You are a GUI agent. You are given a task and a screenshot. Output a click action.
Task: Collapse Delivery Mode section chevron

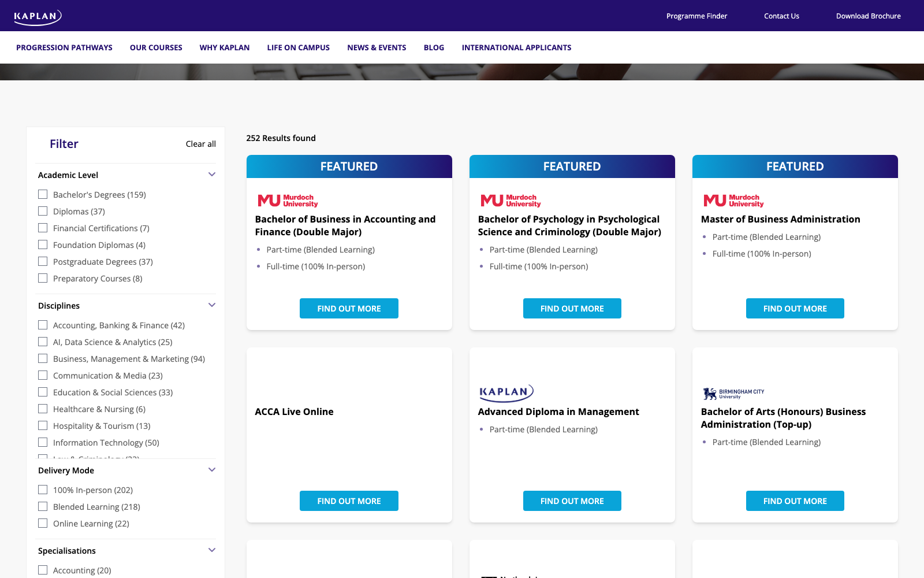(x=212, y=470)
